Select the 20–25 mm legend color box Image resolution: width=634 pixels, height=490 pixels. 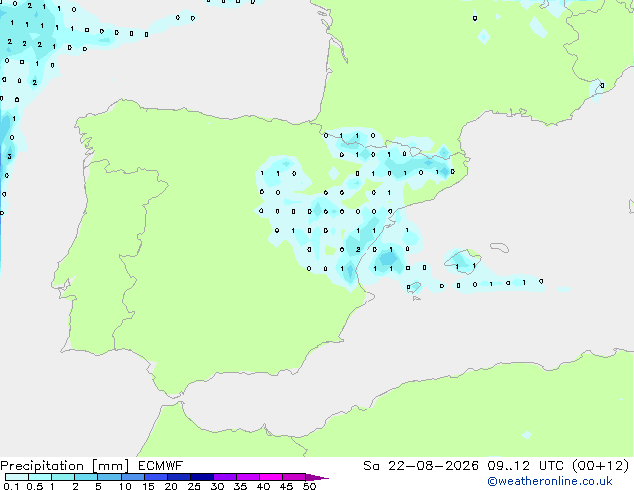click(x=179, y=477)
